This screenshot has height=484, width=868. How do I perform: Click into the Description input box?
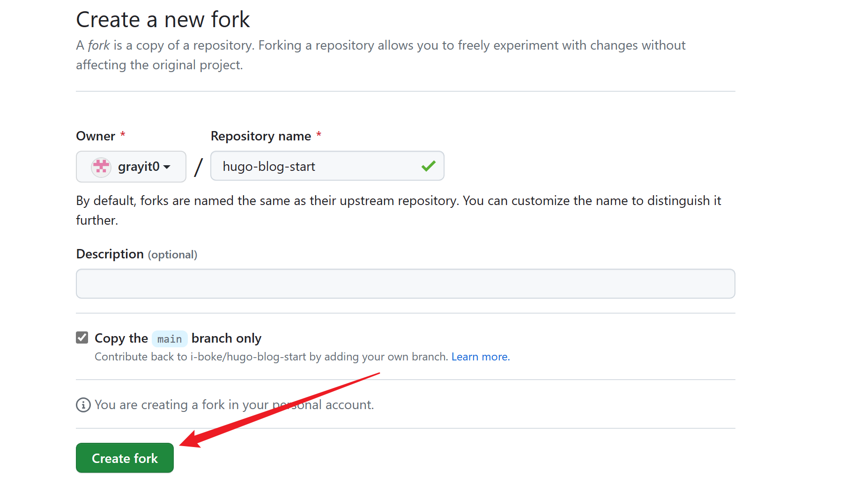pos(405,284)
